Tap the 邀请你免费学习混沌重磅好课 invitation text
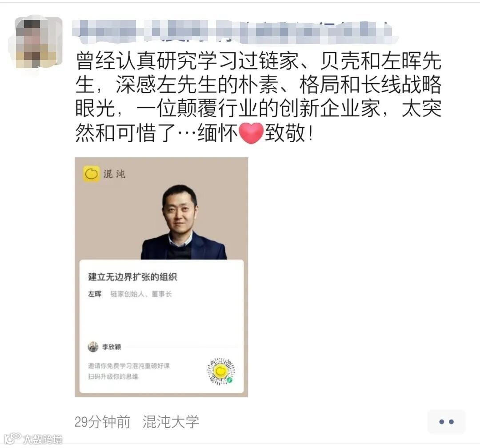 coord(128,366)
